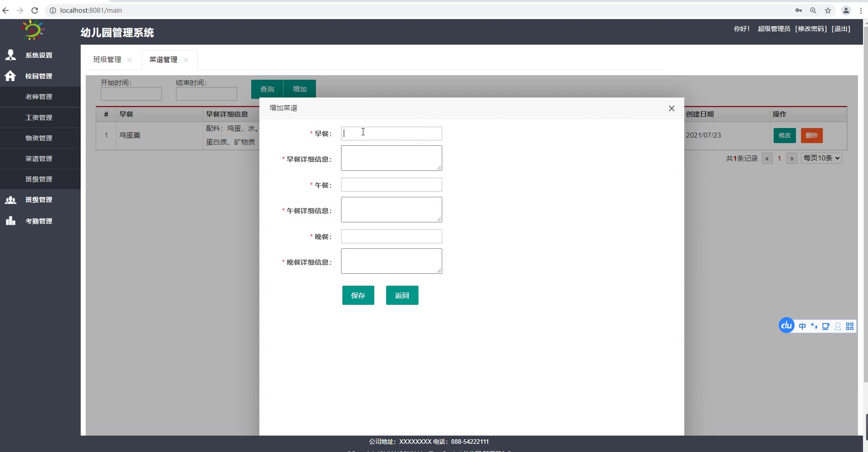Click the 结束时间 date field

tap(207, 94)
